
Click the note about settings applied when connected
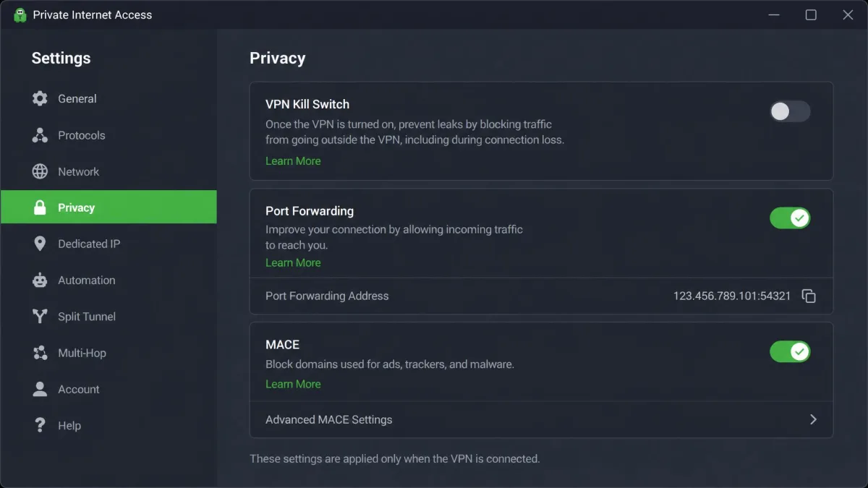point(394,458)
